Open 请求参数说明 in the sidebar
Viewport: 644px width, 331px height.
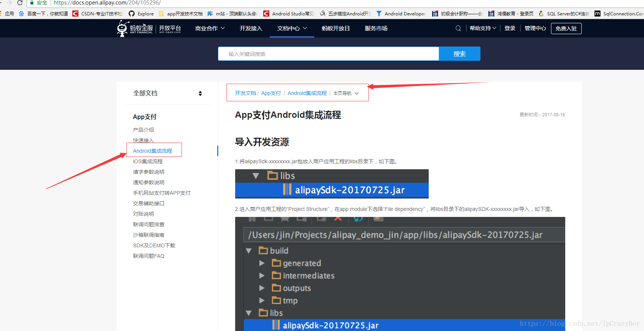(149, 172)
